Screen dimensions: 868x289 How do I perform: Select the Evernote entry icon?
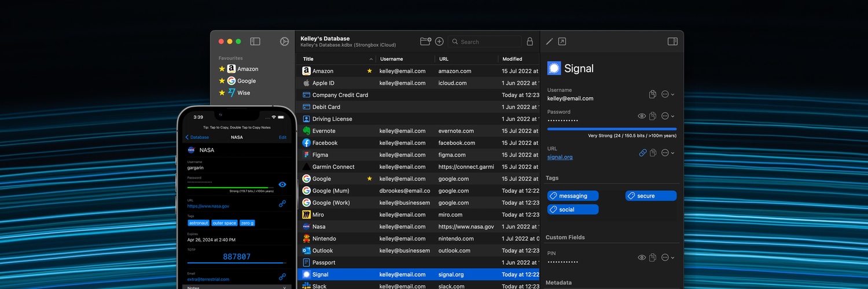click(307, 131)
